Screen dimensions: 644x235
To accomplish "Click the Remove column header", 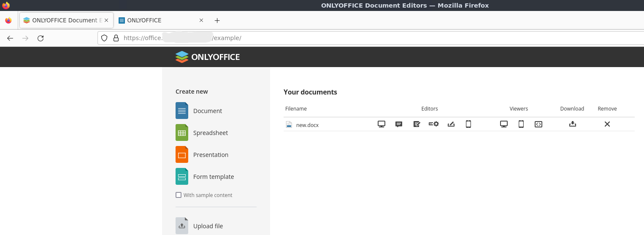I will coord(607,109).
